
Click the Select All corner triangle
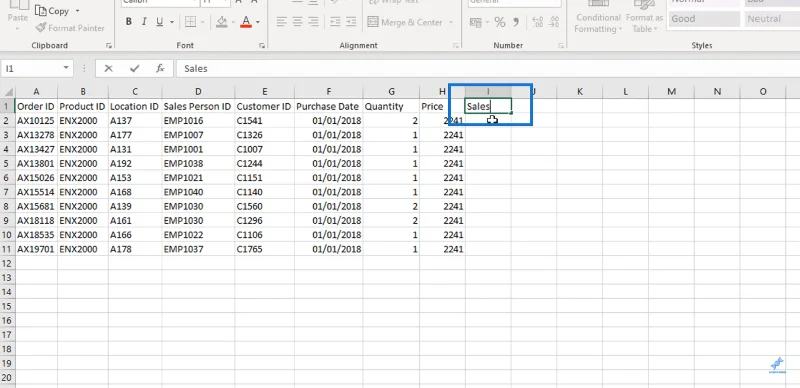click(x=8, y=92)
